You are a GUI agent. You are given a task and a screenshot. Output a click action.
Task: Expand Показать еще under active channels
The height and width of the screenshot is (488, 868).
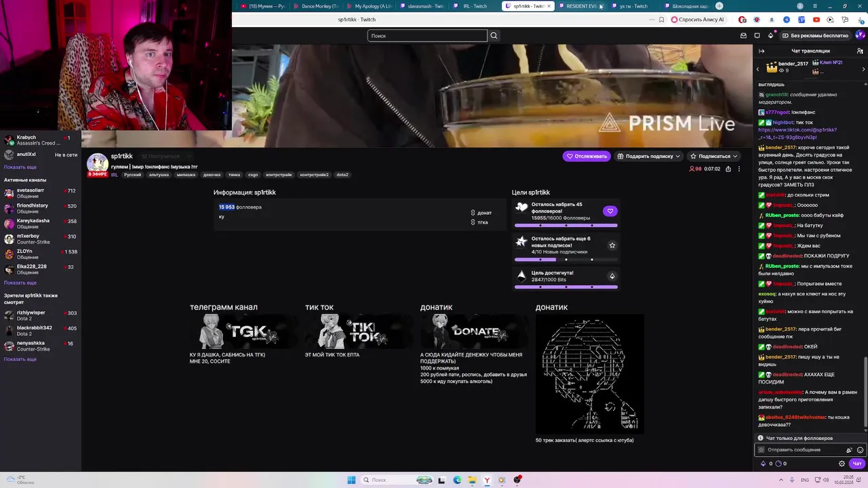pos(20,283)
